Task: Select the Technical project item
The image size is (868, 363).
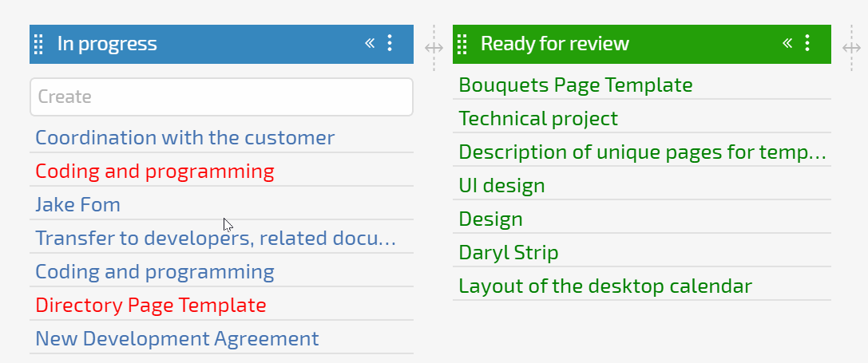Action: (642, 118)
